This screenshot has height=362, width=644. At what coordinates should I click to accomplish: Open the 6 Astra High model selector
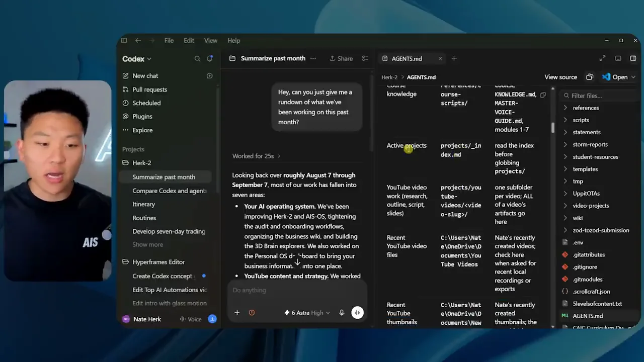[307, 313]
